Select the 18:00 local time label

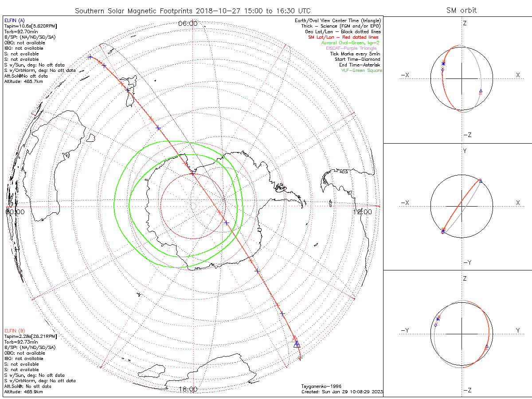click(x=188, y=389)
